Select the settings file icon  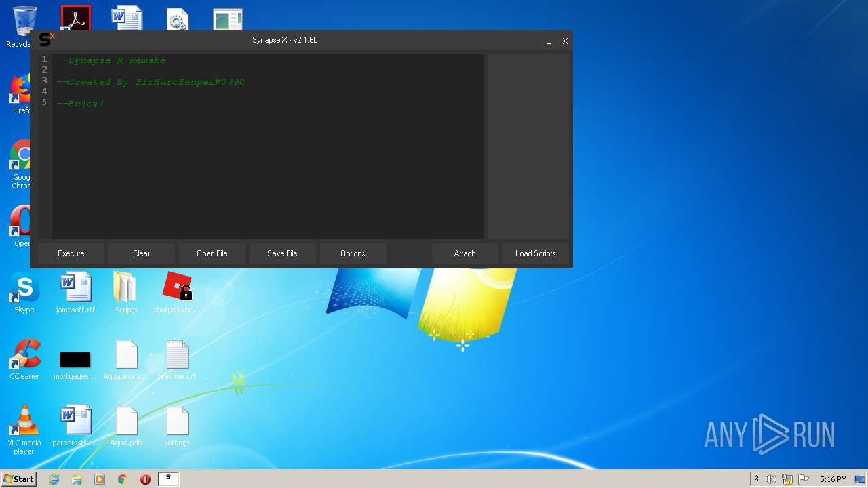click(177, 426)
